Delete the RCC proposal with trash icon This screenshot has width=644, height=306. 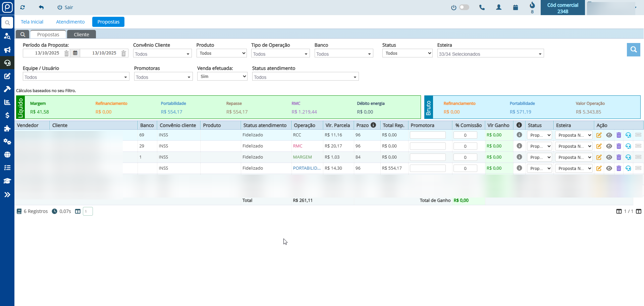(x=619, y=135)
